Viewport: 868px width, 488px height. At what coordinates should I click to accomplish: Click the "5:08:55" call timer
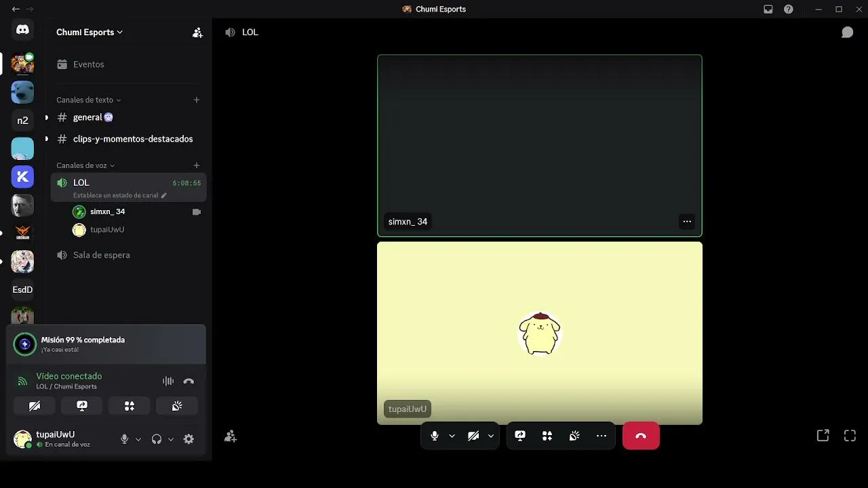coord(186,183)
